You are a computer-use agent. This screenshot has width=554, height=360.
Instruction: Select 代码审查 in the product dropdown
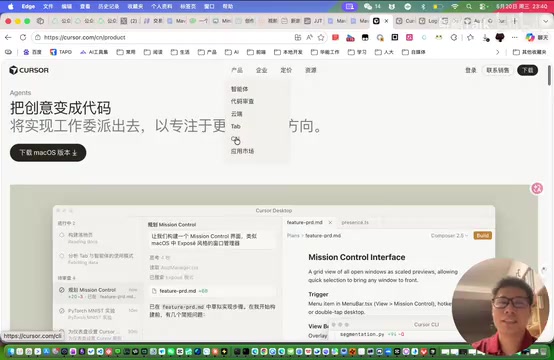[x=242, y=101]
